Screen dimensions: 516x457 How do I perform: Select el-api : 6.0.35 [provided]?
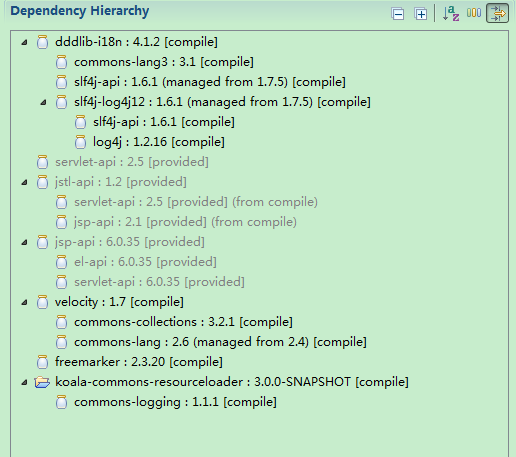tap(145, 262)
